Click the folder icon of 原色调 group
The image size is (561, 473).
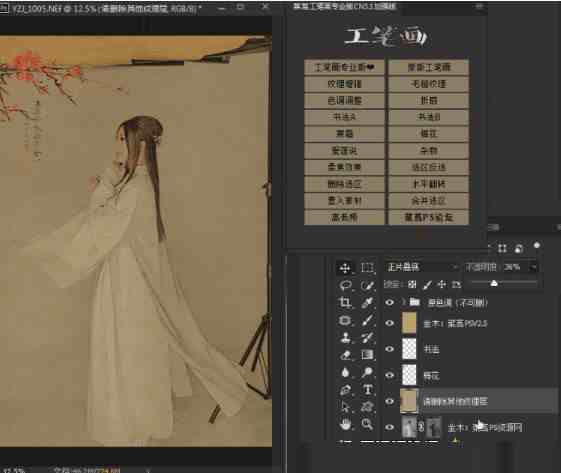414,303
